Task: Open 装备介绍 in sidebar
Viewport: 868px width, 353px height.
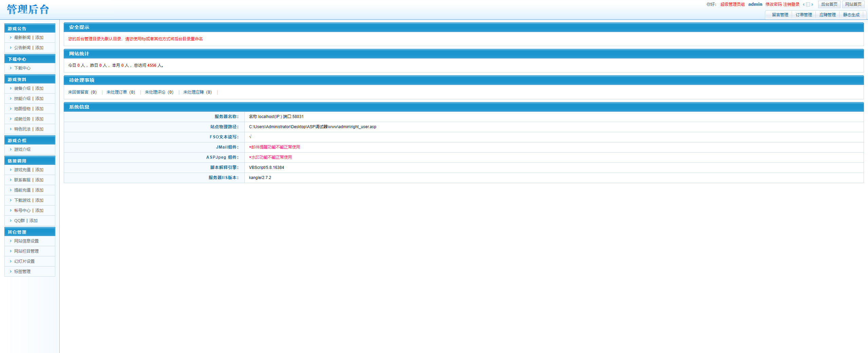Action: [x=22, y=89]
